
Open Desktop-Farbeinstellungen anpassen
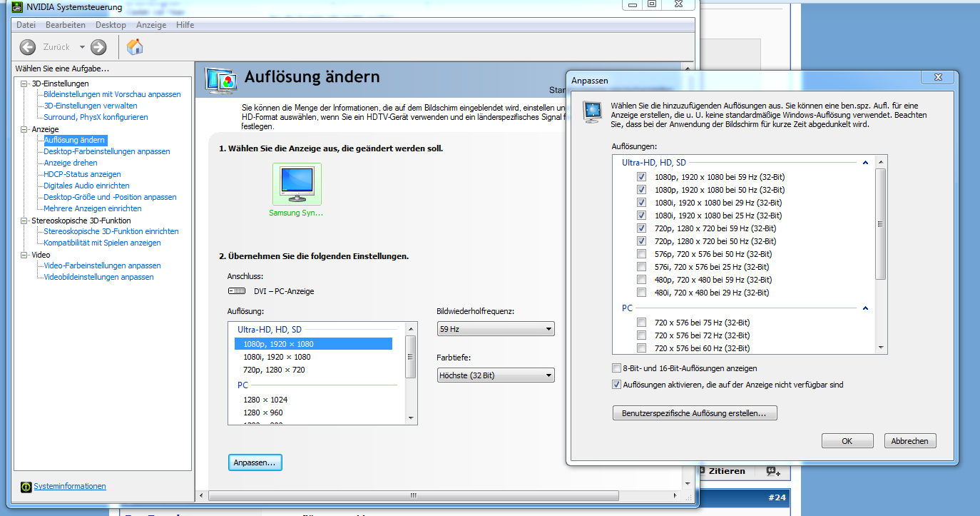coord(107,151)
